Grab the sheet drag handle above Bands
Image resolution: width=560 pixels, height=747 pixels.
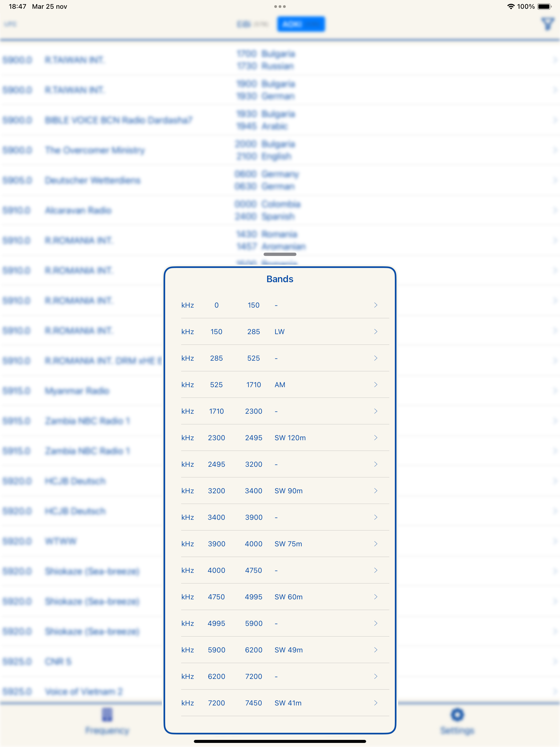pos(280,254)
